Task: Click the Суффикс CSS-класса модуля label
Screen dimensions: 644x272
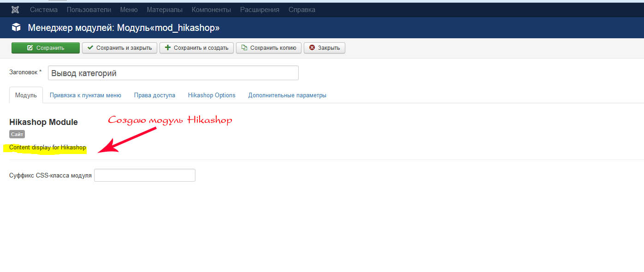Action: tap(50, 176)
